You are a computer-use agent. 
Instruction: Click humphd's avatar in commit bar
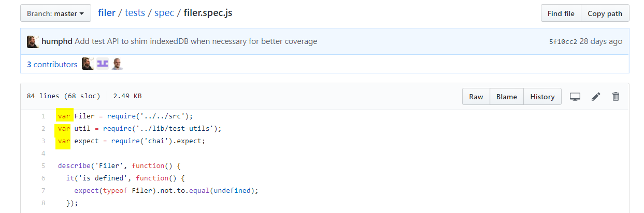[x=33, y=42]
